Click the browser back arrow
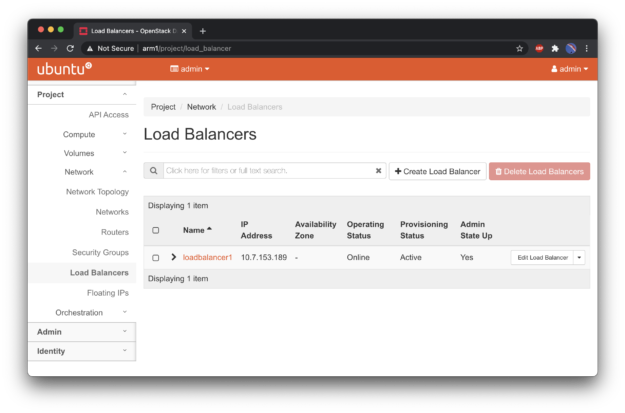Viewport: 625px width, 413px height. 39,48
